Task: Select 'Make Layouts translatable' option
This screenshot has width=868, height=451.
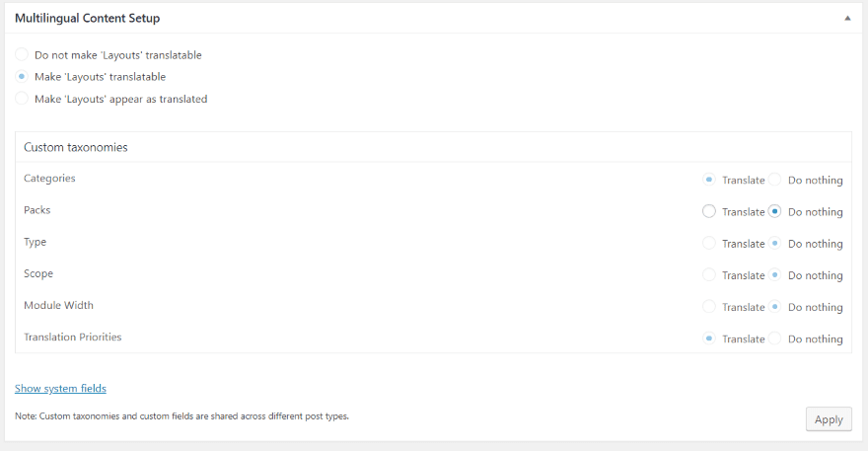Action: point(22,77)
